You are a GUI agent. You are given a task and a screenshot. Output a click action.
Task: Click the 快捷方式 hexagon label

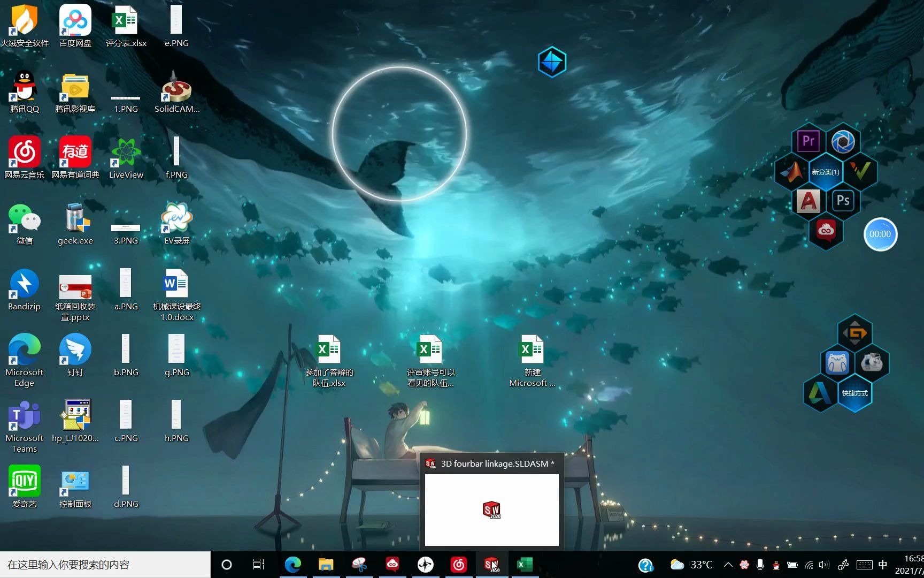pos(854,393)
